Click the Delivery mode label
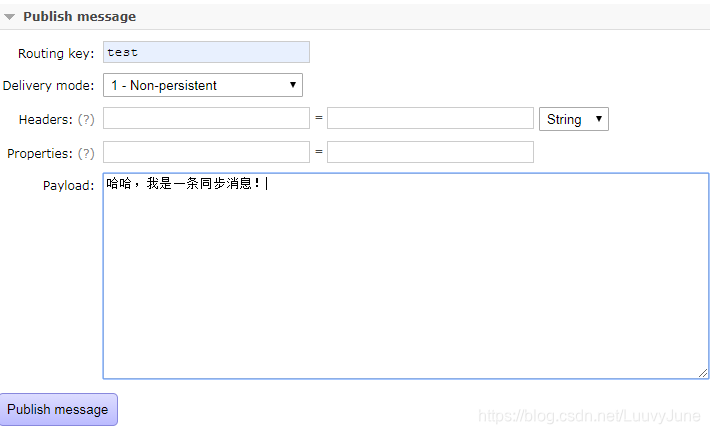This screenshot has height=434, width=710. (x=48, y=86)
